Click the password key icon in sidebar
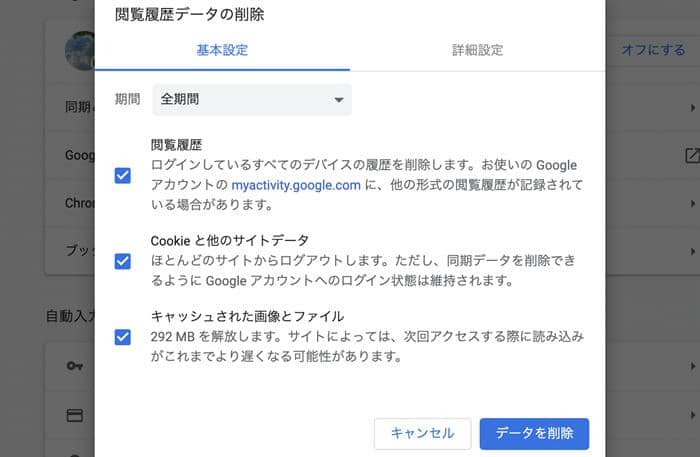Image resolution: width=700 pixels, height=457 pixels. coord(75,366)
